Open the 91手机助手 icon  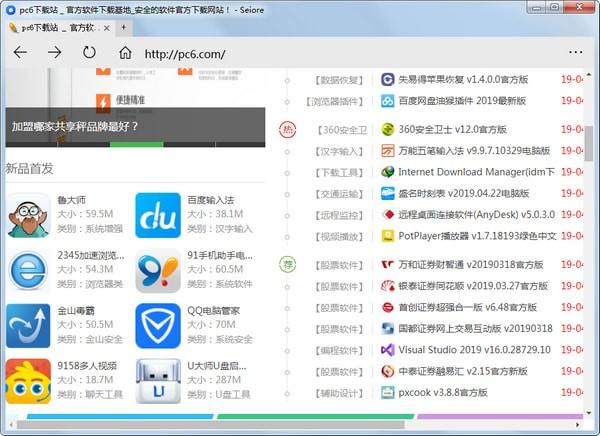(x=158, y=271)
